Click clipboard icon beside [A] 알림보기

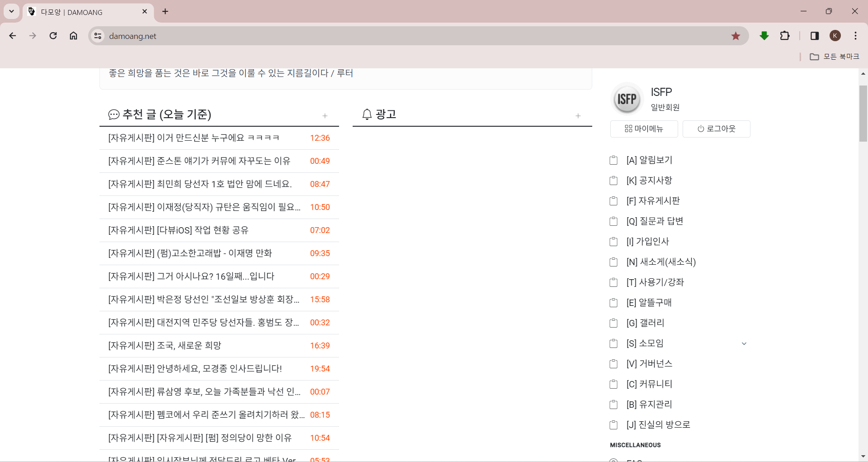click(x=613, y=160)
